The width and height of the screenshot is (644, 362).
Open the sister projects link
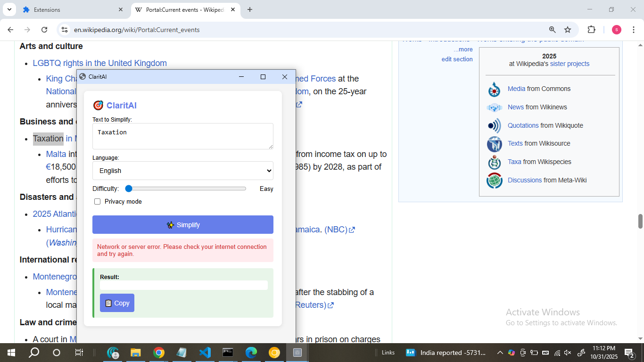coord(570,64)
